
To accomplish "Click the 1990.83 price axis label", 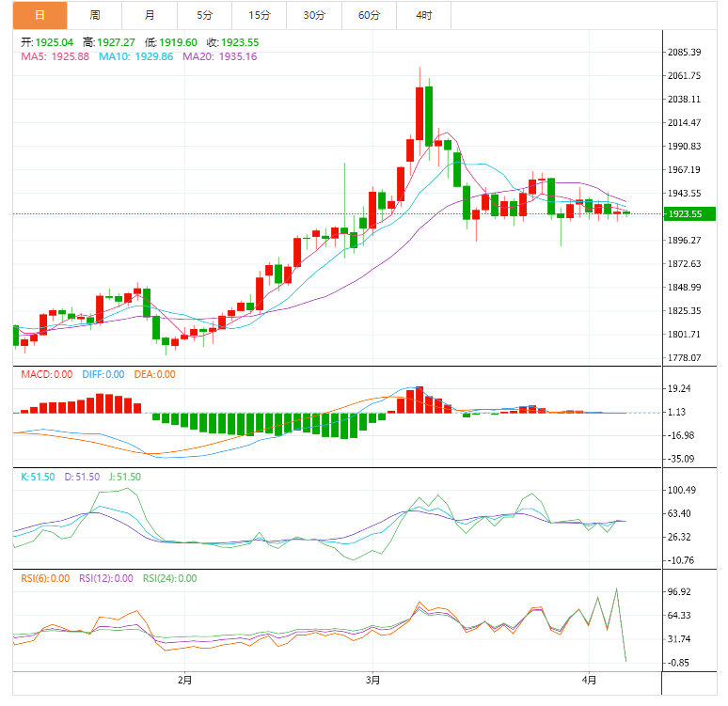I will pyautogui.click(x=685, y=147).
